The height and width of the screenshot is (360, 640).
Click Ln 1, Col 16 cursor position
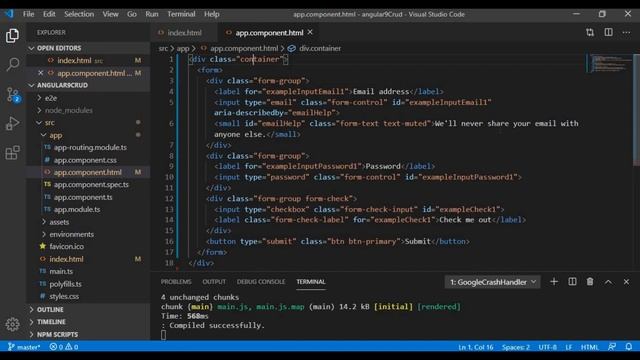pos(476,347)
